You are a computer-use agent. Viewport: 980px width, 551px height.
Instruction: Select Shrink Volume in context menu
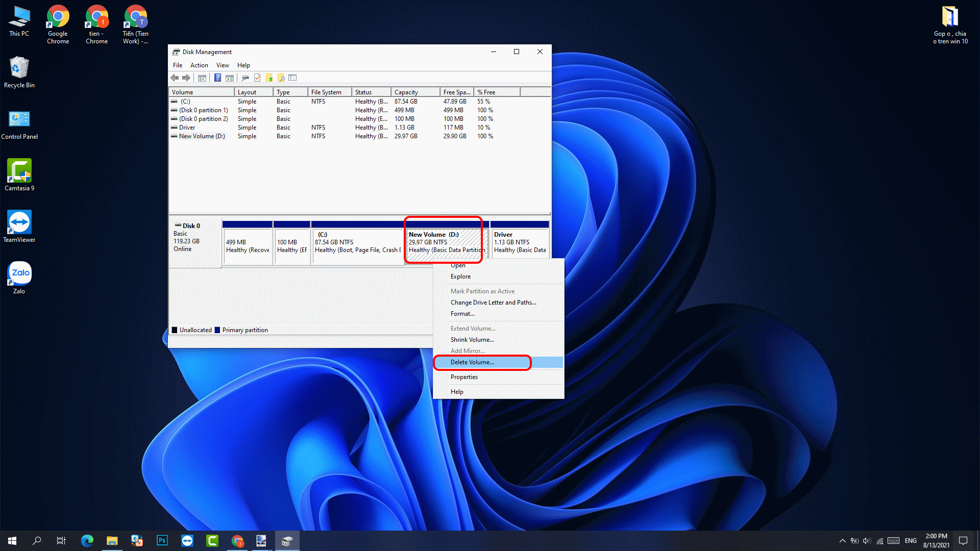click(472, 340)
